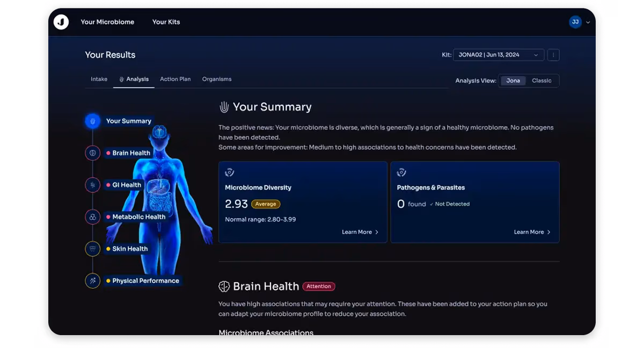The width and height of the screenshot is (644, 348).
Task: Click the Metabolic Health sidebar icon
Action: click(x=93, y=217)
